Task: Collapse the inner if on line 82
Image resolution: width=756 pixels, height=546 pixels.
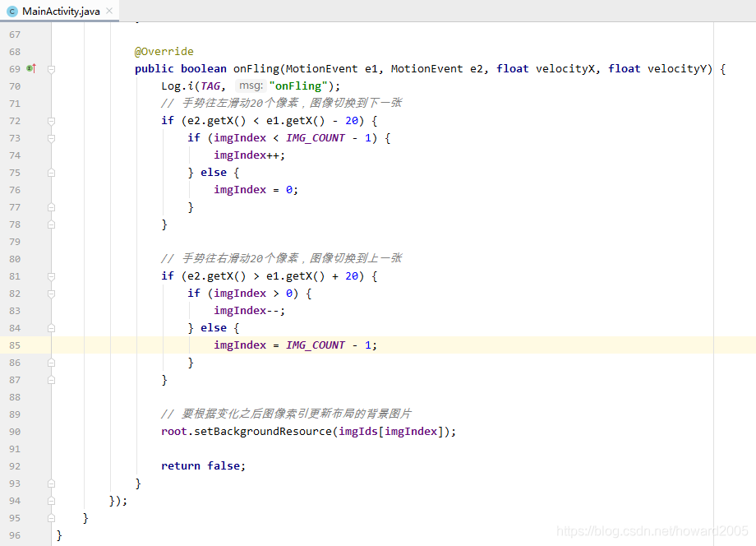Action: tap(51, 294)
